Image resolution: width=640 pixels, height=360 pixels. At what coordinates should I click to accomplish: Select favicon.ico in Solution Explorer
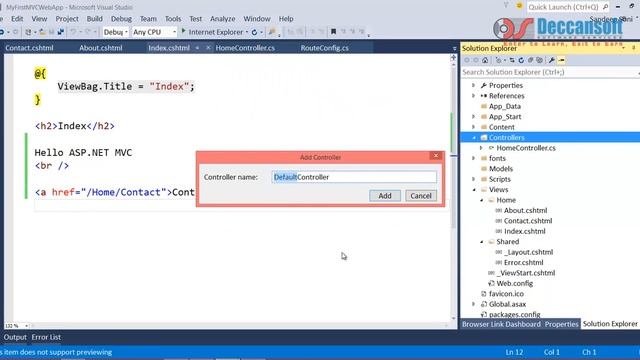(x=506, y=294)
